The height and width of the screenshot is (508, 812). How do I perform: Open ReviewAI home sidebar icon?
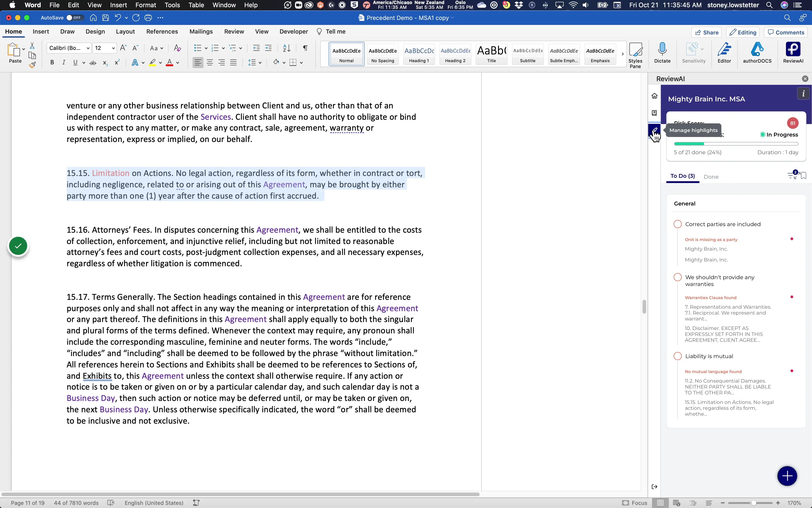coord(654,96)
